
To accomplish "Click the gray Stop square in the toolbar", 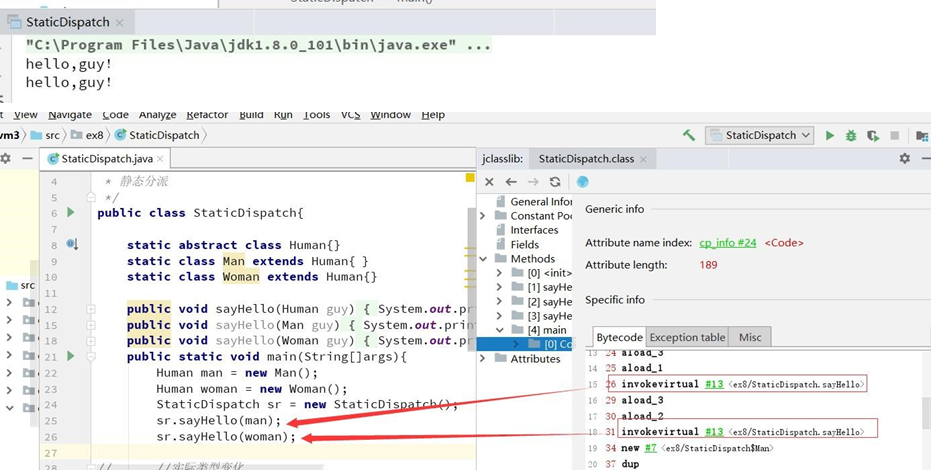I will coord(895,135).
